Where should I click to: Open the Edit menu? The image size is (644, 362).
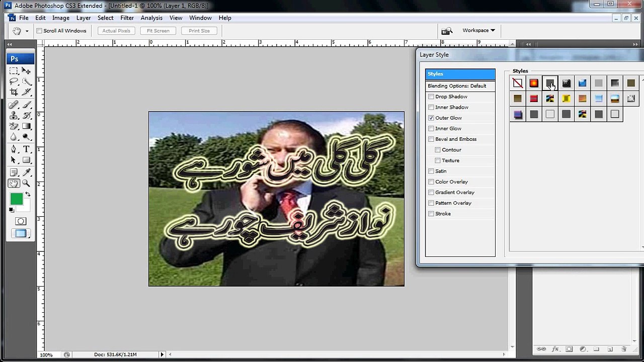click(x=40, y=18)
